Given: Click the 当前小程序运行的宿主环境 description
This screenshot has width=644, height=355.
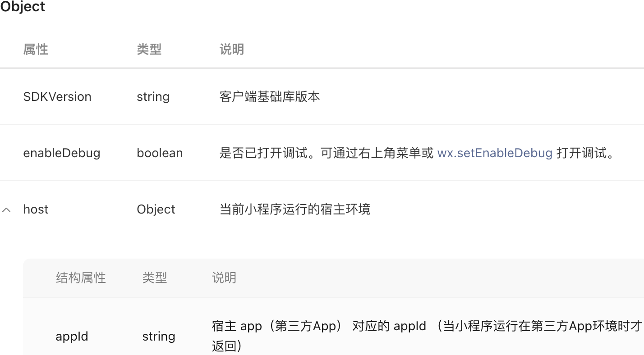Looking at the screenshot, I should pyautogui.click(x=295, y=209).
